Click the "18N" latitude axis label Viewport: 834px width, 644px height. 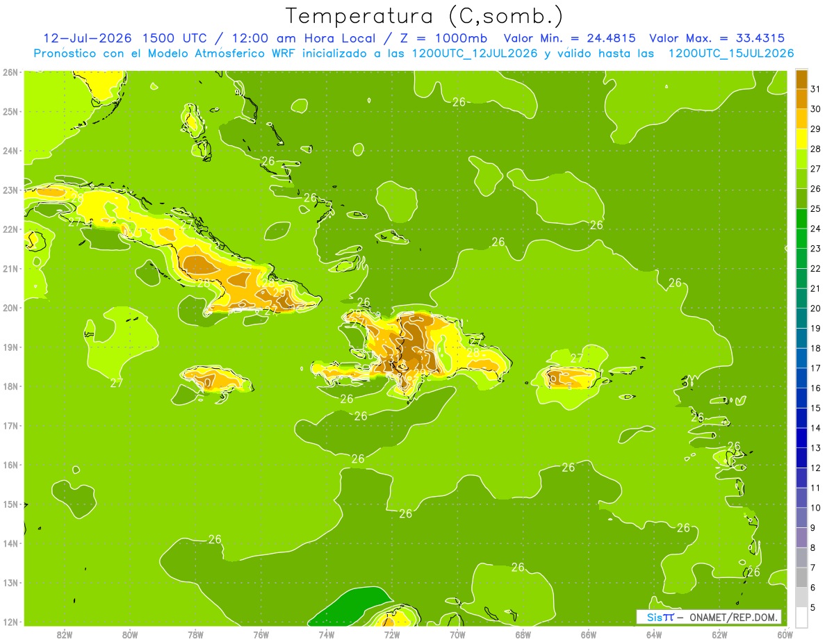click(x=10, y=386)
